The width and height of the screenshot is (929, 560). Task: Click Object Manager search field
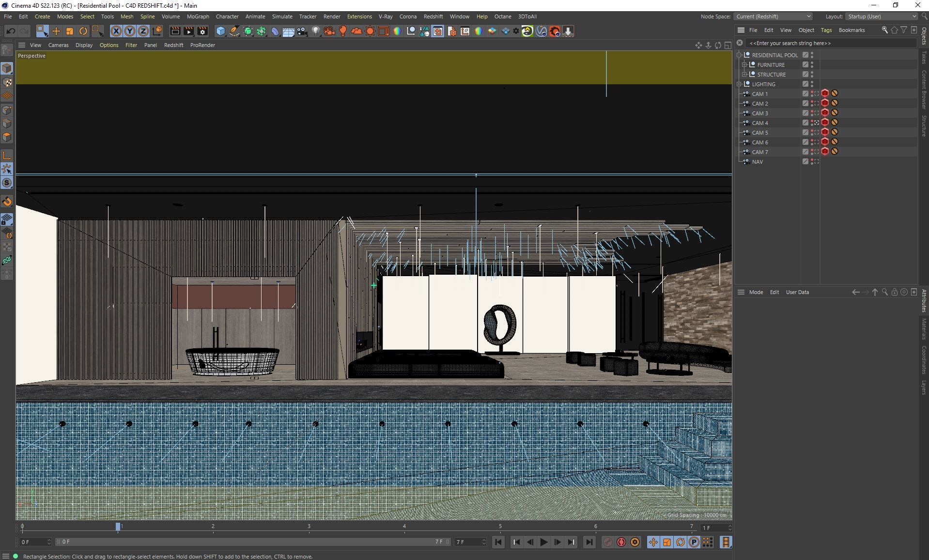click(x=830, y=43)
